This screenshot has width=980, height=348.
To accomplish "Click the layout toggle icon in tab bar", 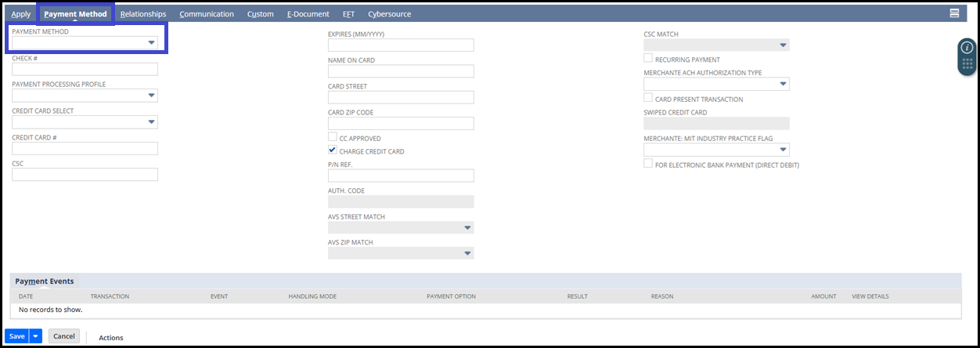I will click(954, 13).
